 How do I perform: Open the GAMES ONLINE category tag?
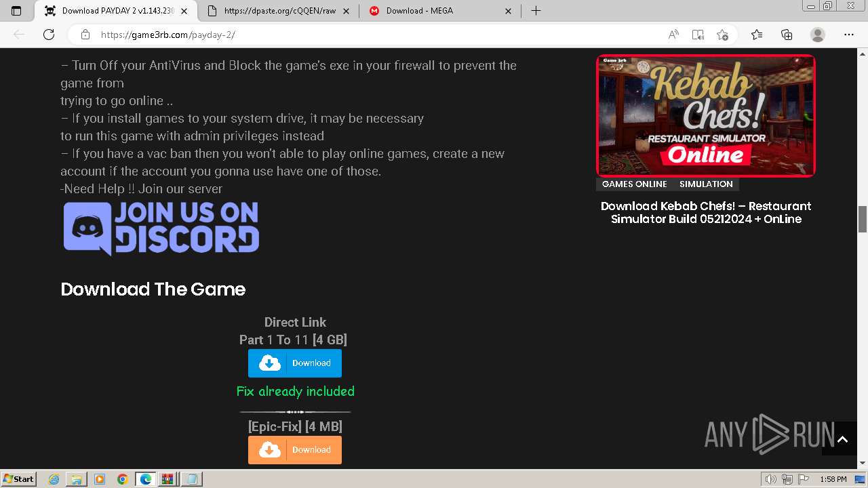[635, 184]
